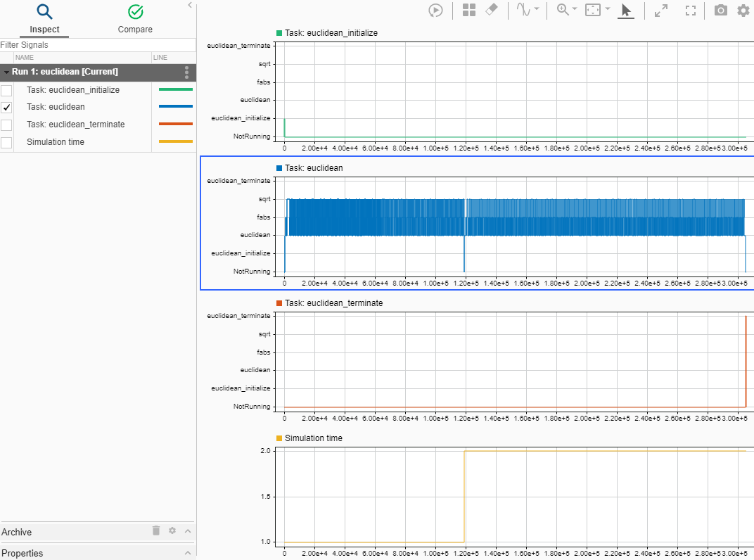Maximize the plot with the fullscreen brackets icon
754x560 pixels.
click(691, 11)
